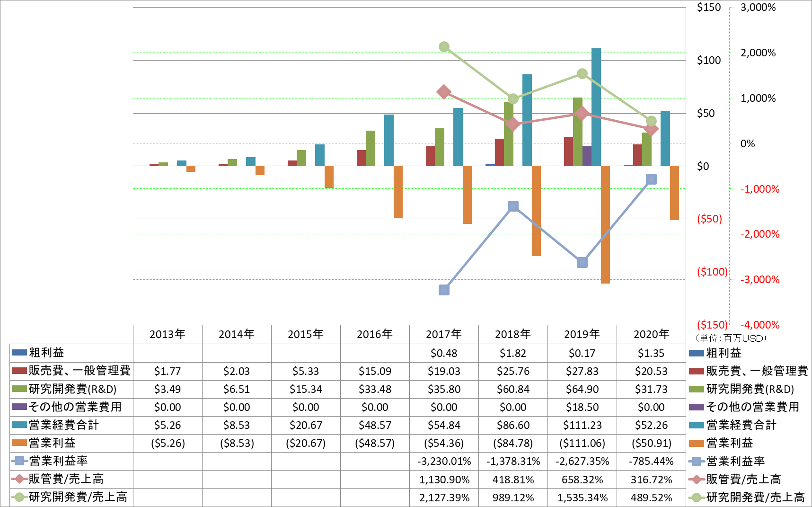Select the $1.77 SG&A cell
The width and height of the screenshot is (812, 507).
[168, 371]
